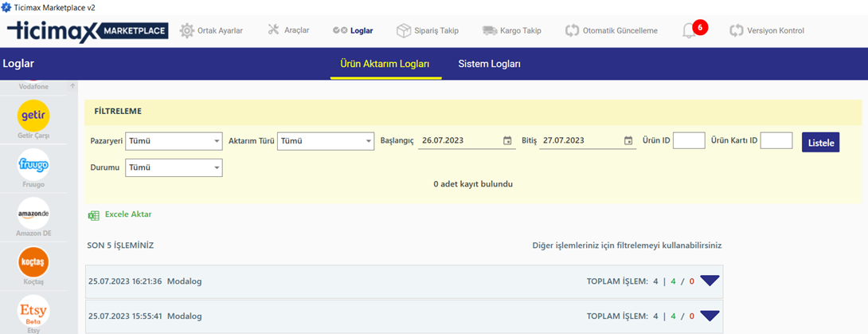
Task: Open the Araçlar tools menu
Action: click(x=288, y=30)
